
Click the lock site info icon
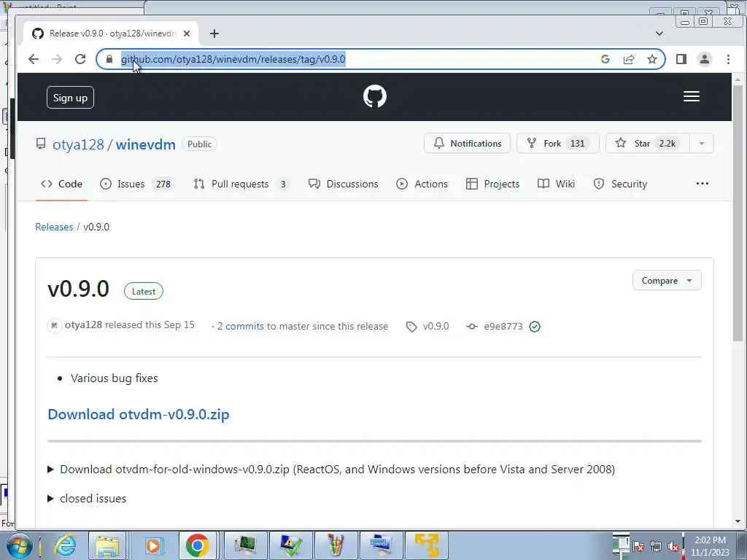pos(109,59)
